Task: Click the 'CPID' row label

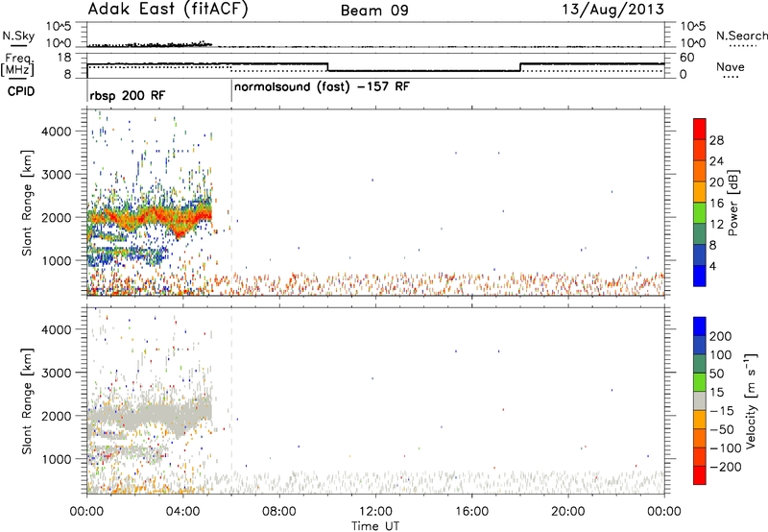Action: [x=21, y=91]
